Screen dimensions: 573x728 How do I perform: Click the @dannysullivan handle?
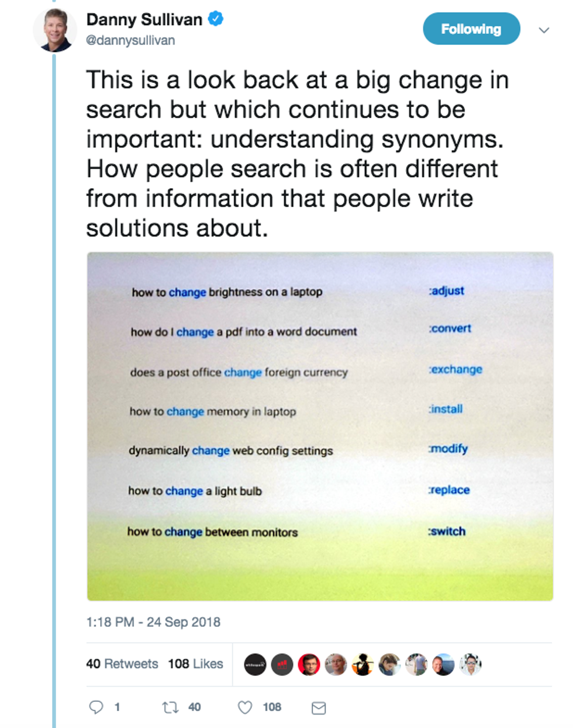point(130,40)
